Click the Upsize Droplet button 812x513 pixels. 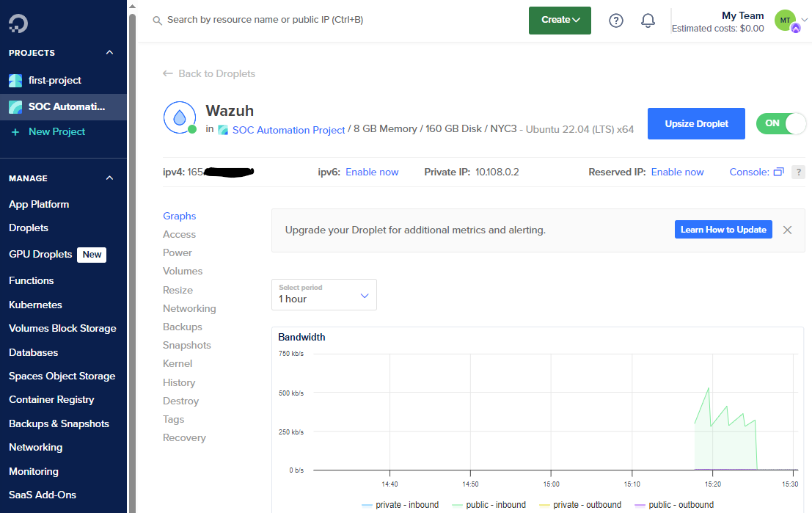(696, 123)
